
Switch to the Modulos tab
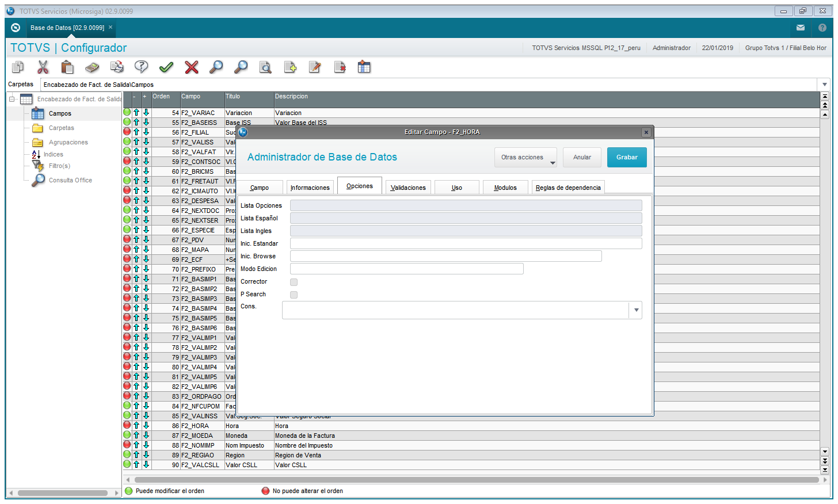tap(505, 188)
